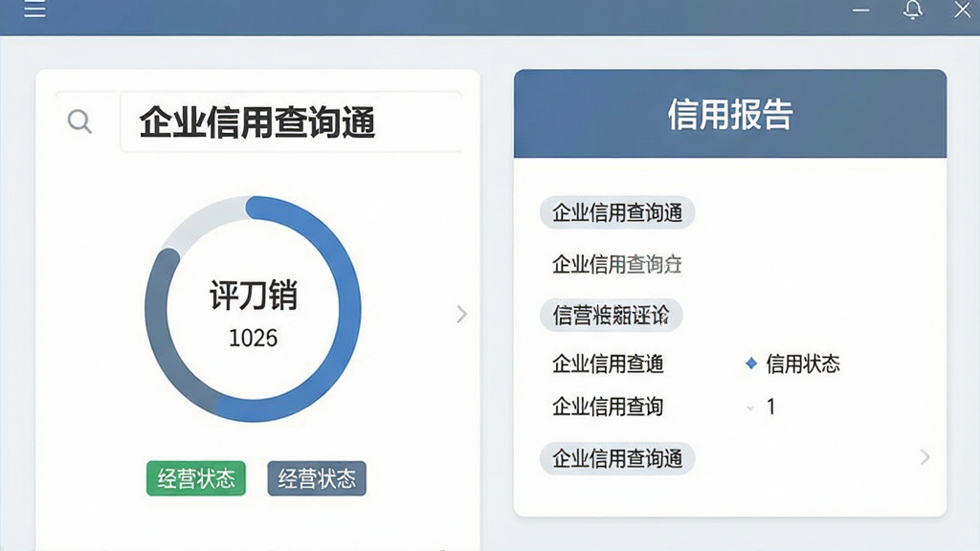Click the 企业信用查通 row label
Viewport: 980px width, 551px height.
608,364
